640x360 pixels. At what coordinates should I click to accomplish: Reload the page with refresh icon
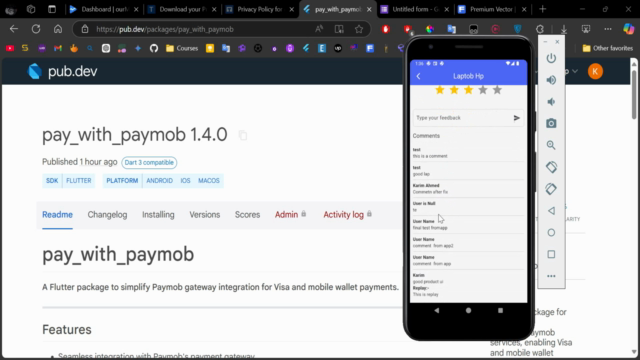pyautogui.click(x=36, y=29)
